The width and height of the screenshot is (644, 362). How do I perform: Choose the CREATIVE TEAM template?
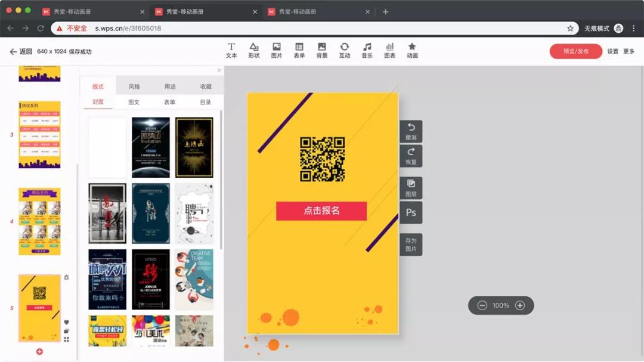coord(194,280)
